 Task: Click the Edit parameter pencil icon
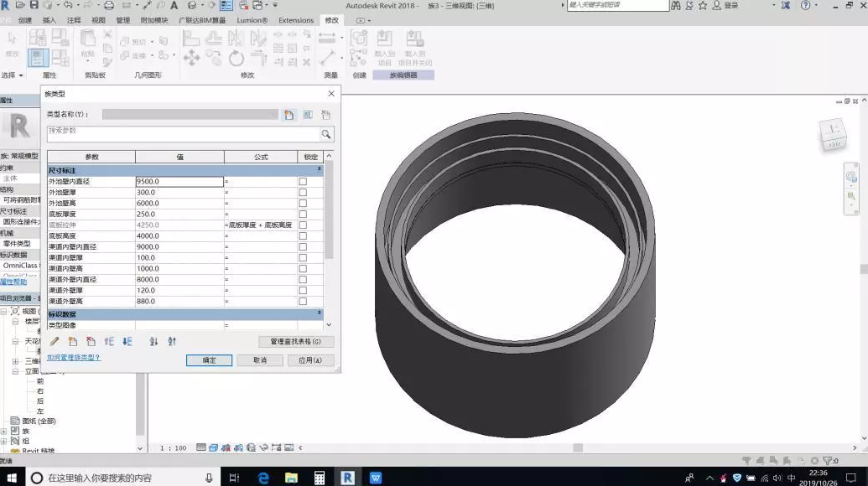55,342
